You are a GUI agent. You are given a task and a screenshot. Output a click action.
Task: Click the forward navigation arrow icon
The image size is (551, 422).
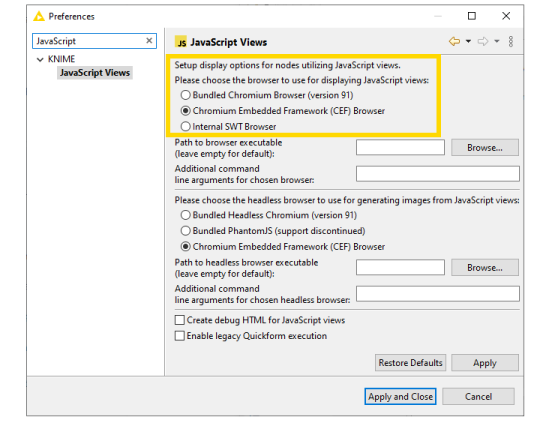pyautogui.click(x=483, y=41)
